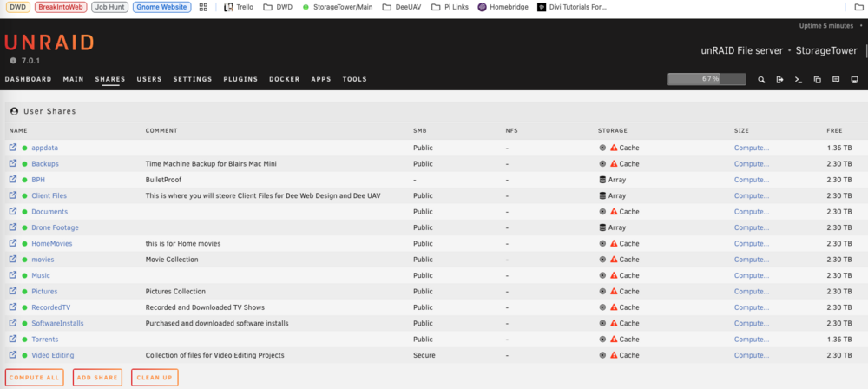
Task: Browse BPH share via its arrow icon
Action: [x=13, y=180]
